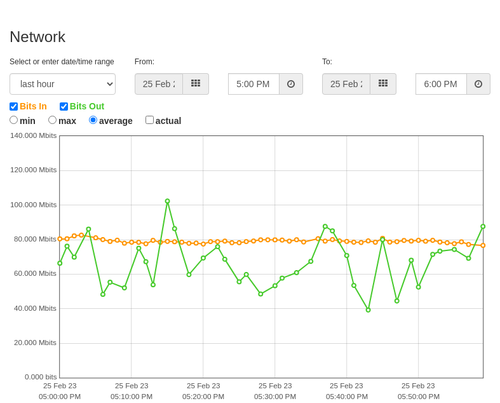Click the Bits Out peak point above 100 Mbits
This screenshot has width=500, height=403.
[x=167, y=201]
